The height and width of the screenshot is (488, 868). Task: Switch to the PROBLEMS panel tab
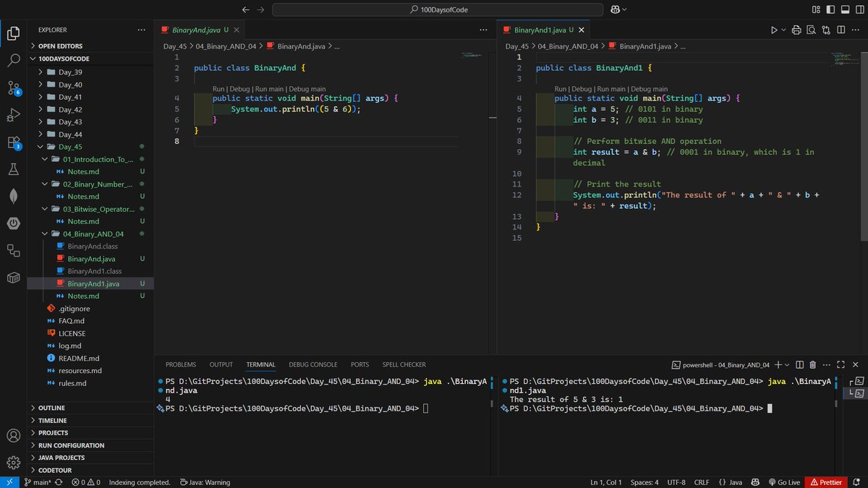point(181,364)
